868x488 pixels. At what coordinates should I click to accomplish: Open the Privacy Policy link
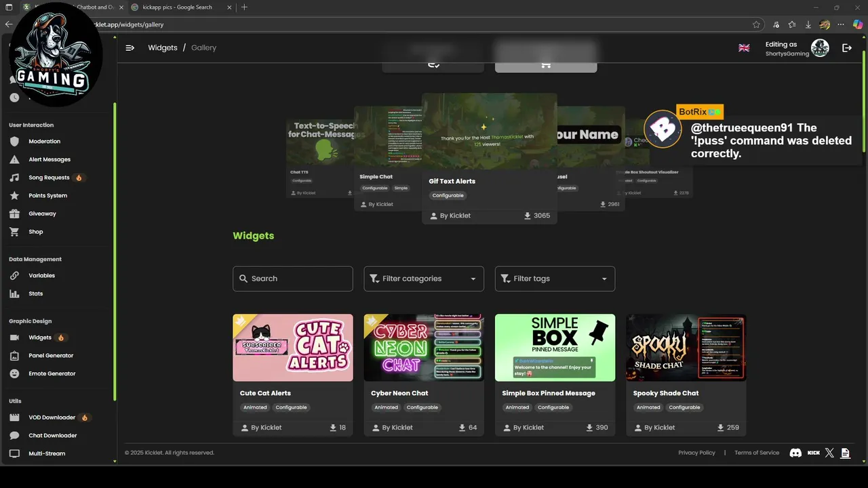pos(696,453)
